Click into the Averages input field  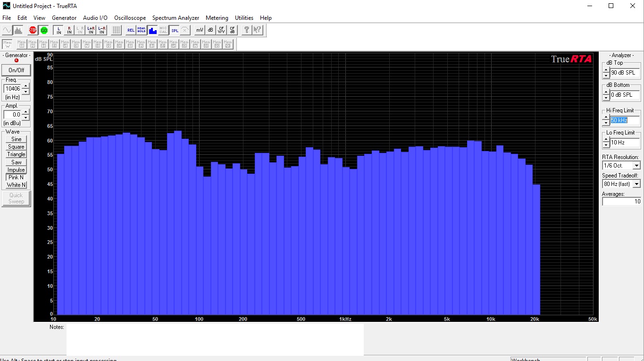[x=621, y=201]
